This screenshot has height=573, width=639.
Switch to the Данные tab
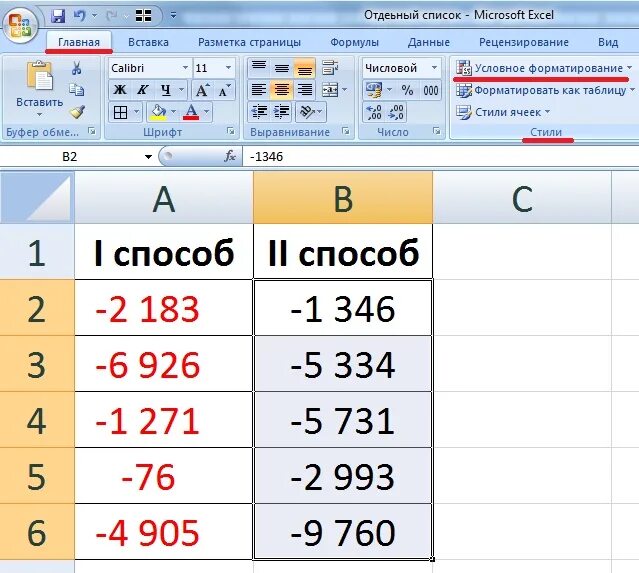428,42
